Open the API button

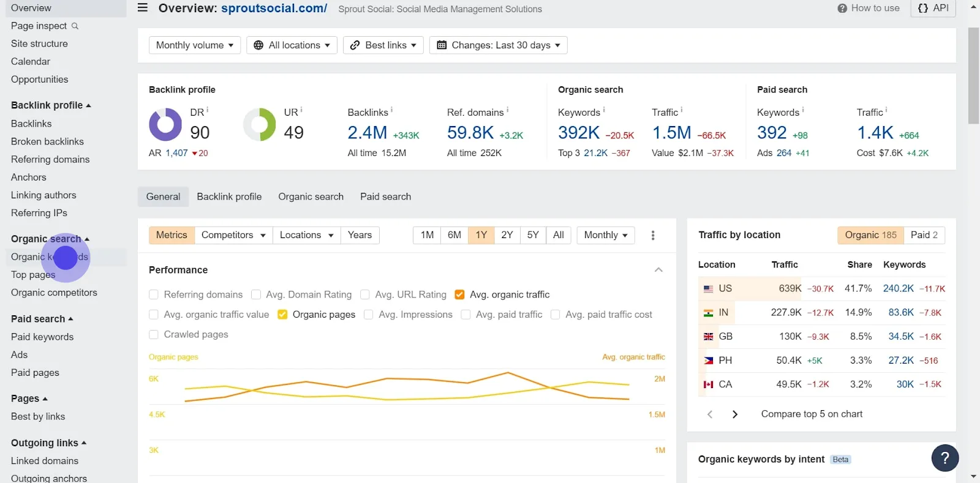933,8
